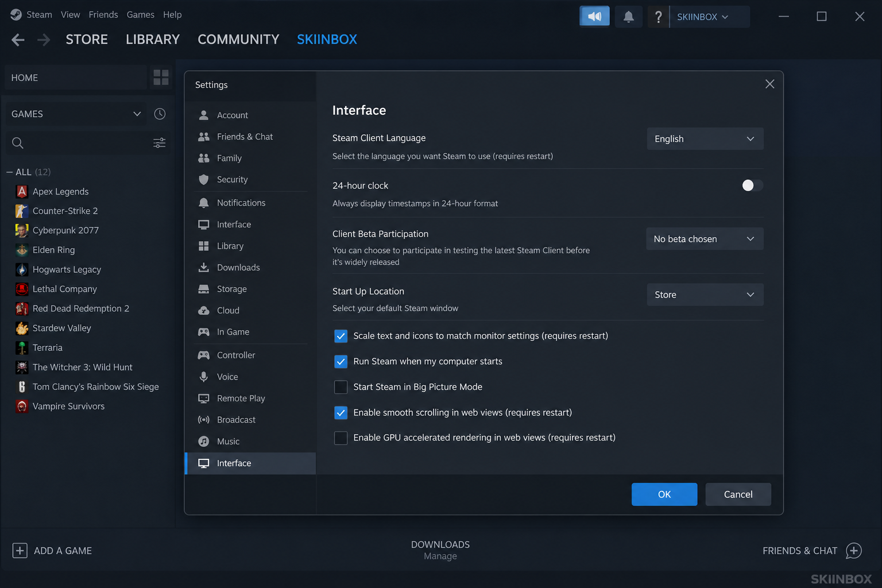Click ADD A GAME label

[x=63, y=551]
